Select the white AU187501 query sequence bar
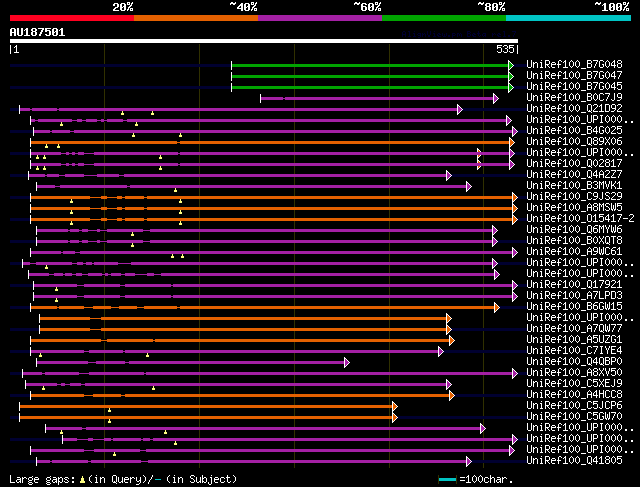This screenshot has height=487, width=640. [264, 41]
